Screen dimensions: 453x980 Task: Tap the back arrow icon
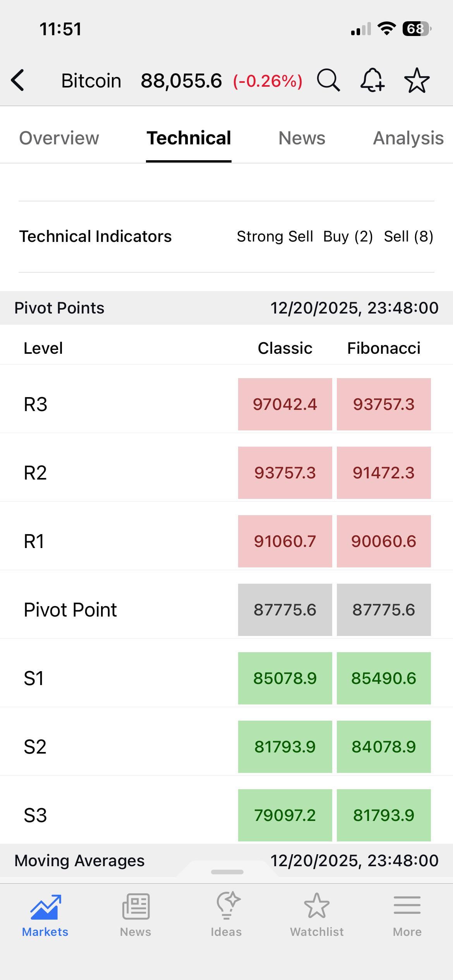tap(18, 81)
